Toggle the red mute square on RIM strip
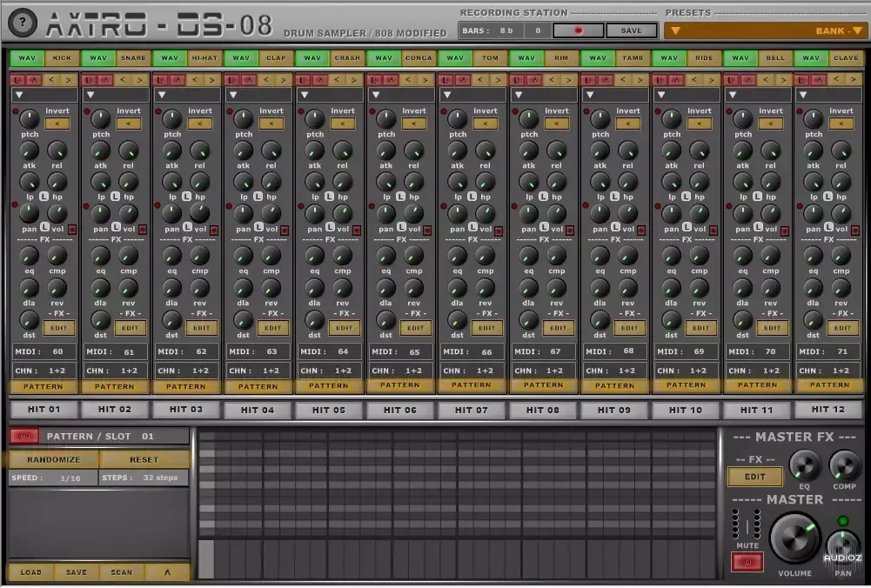Viewport: 871px width, 588px height. click(570, 230)
